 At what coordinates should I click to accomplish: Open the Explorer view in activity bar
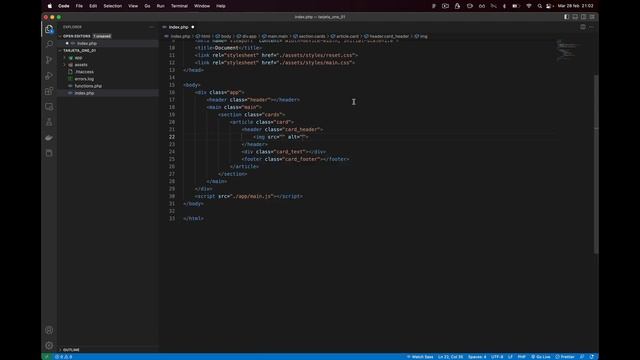click(49, 29)
